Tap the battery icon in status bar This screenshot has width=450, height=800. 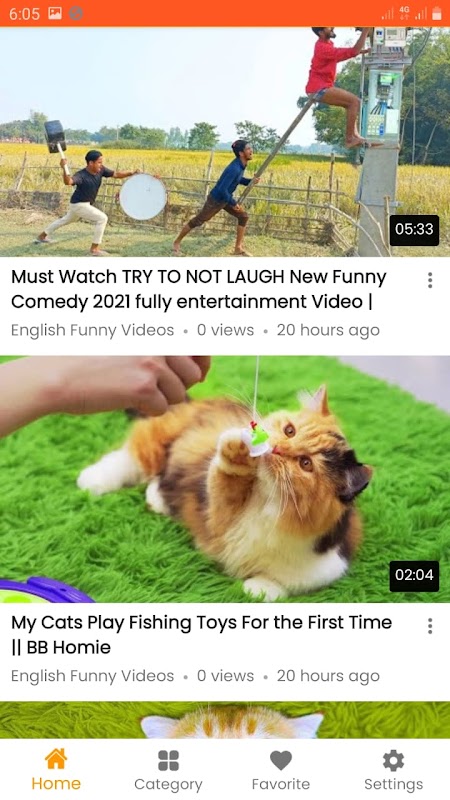tap(437, 13)
